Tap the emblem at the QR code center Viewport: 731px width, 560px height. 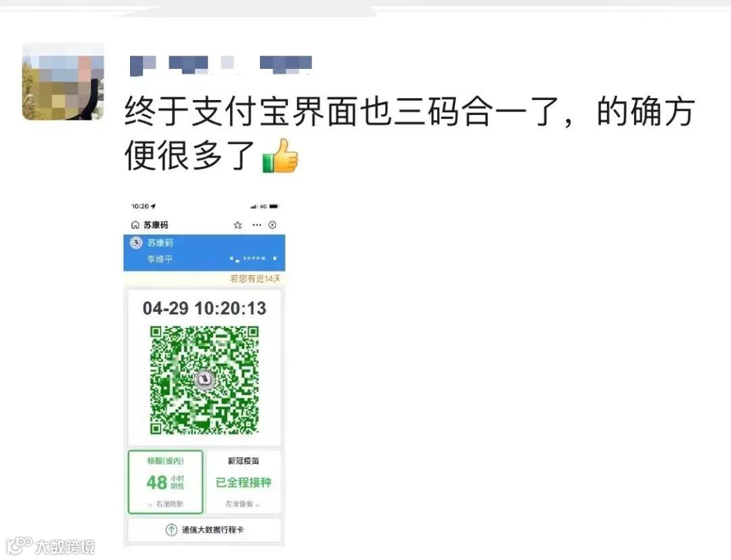click(x=204, y=379)
